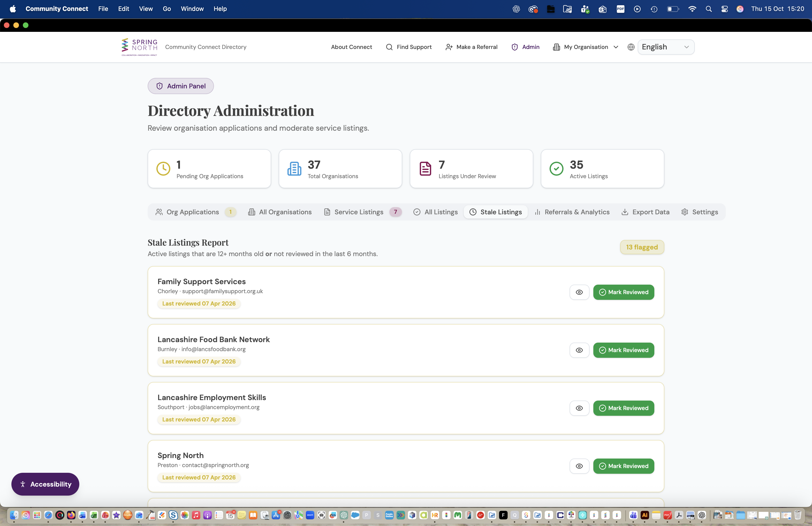This screenshot has height=526, width=812.
Task: Click the clock icon on Pending Org Applications card
Action: (163, 169)
